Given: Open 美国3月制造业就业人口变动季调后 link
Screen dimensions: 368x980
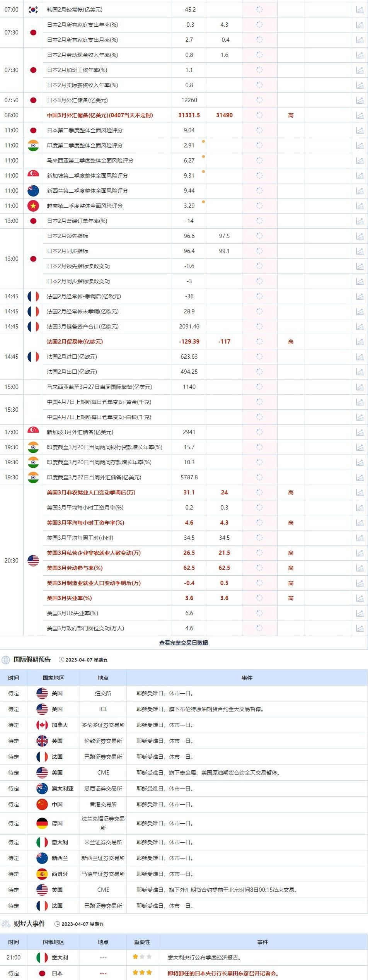Looking at the screenshot, I should click(x=94, y=583).
